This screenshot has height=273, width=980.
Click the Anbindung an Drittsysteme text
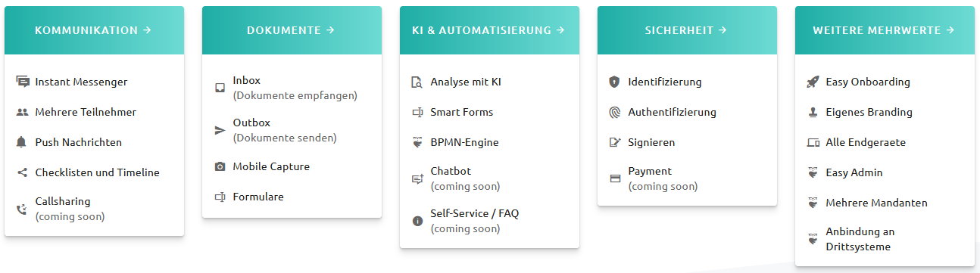click(x=860, y=239)
